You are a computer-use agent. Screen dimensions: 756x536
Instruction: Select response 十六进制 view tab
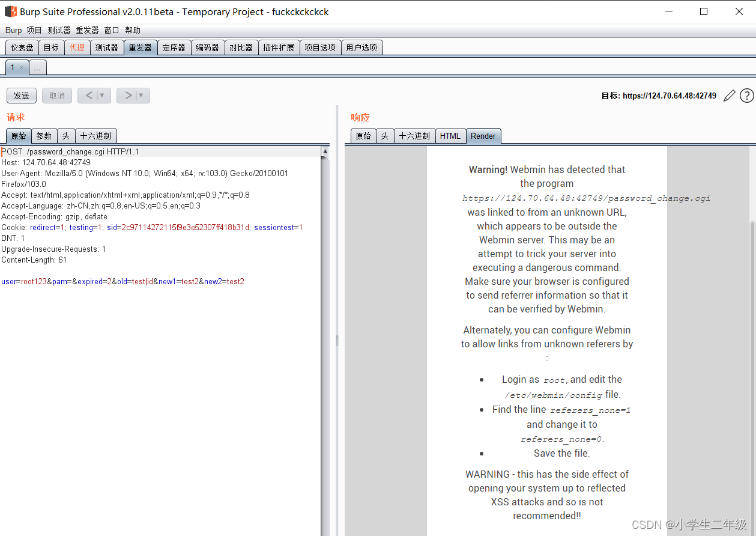(414, 136)
